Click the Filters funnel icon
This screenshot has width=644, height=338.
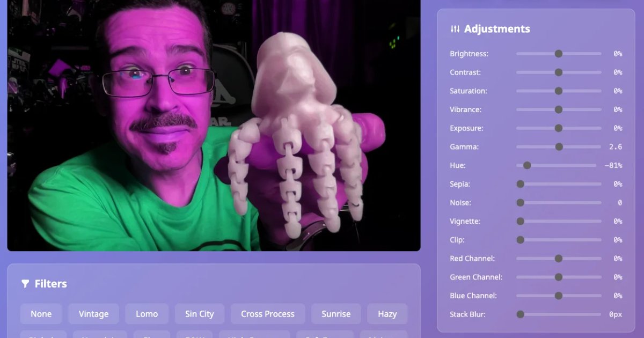pyautogui.click(x=25, y=284)
